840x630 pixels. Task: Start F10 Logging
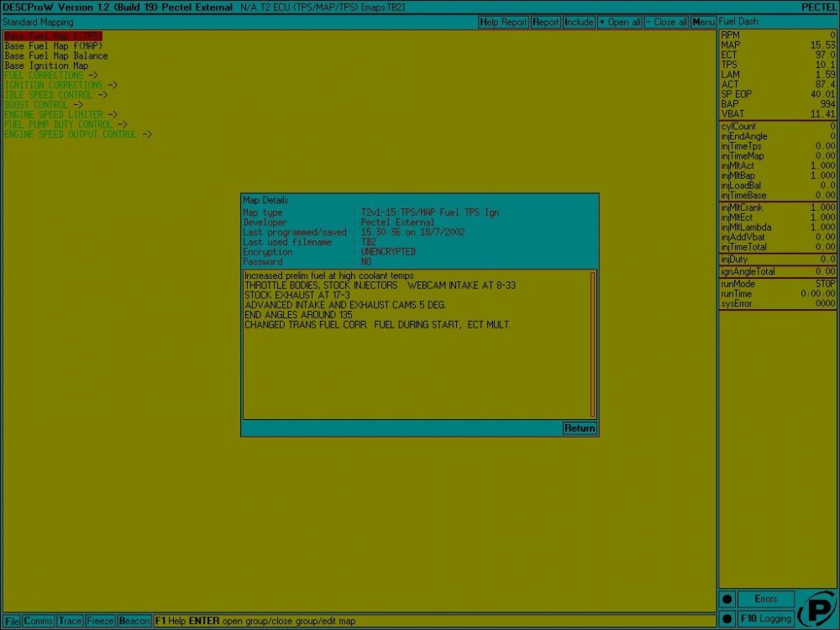click(x=765, y=618)
